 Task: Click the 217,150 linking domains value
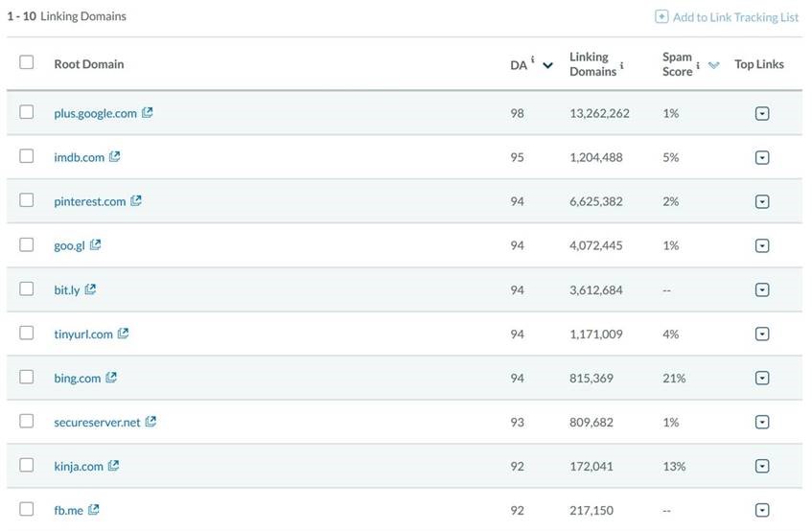click(592, 510)
